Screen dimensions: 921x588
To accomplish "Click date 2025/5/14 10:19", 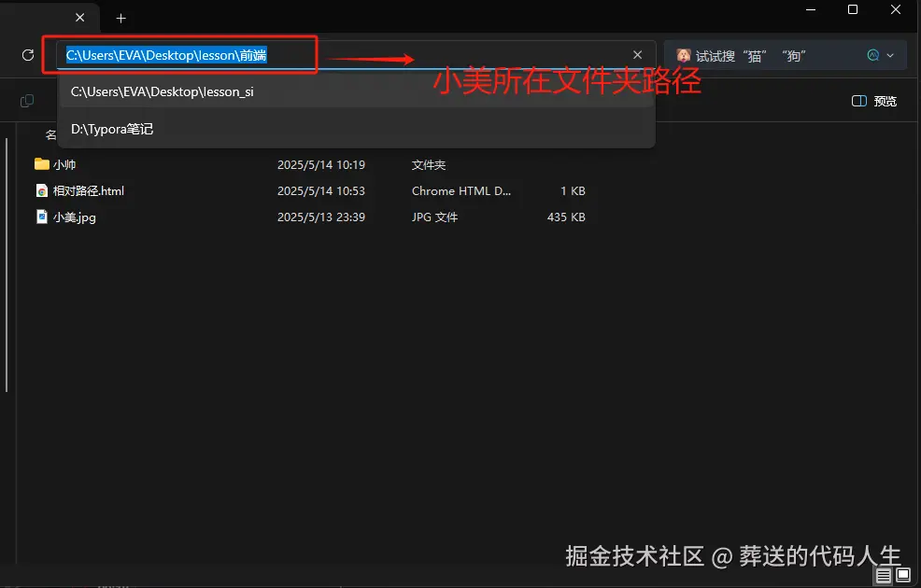I will 321,165.
